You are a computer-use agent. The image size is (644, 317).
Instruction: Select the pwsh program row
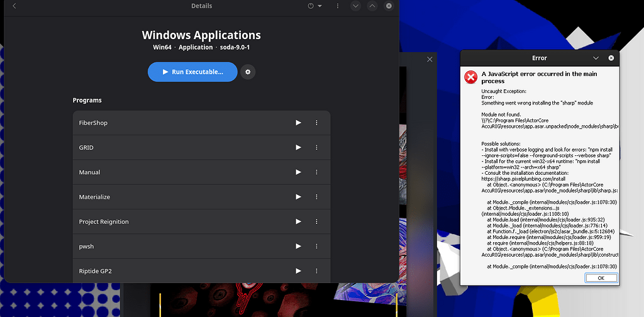coord(202,247)
